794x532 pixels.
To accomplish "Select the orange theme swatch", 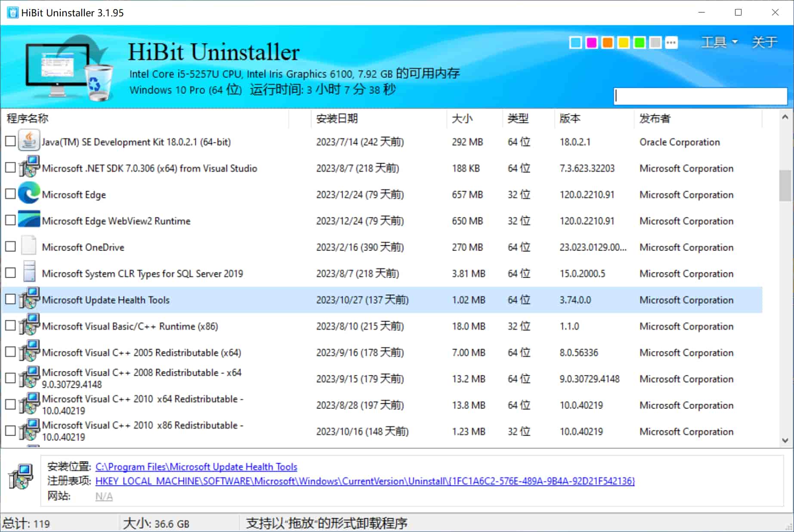I will click(607, 43).
